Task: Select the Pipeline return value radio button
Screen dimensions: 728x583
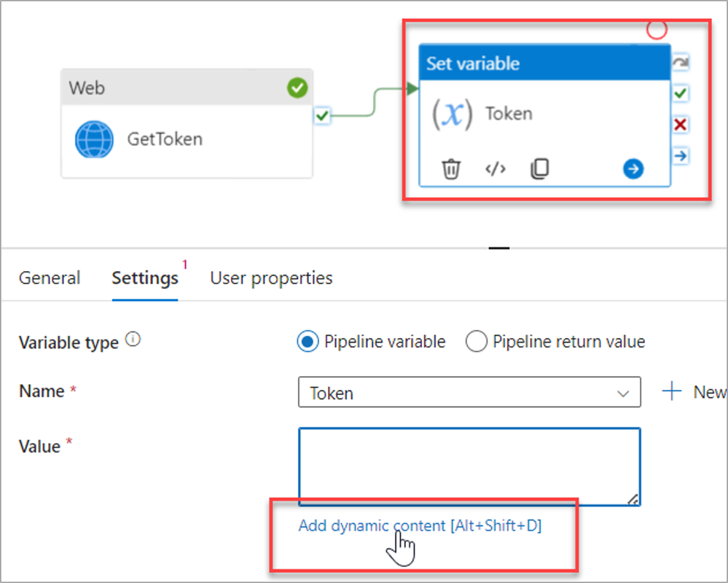Action: click(x=476, y=341)
